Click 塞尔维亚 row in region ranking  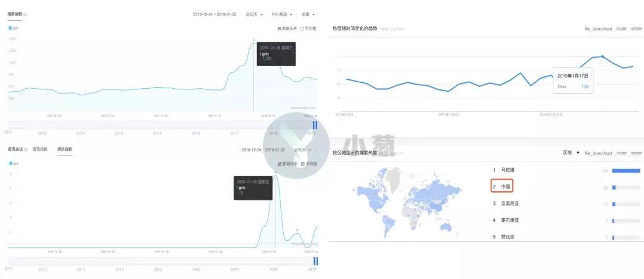567,221
